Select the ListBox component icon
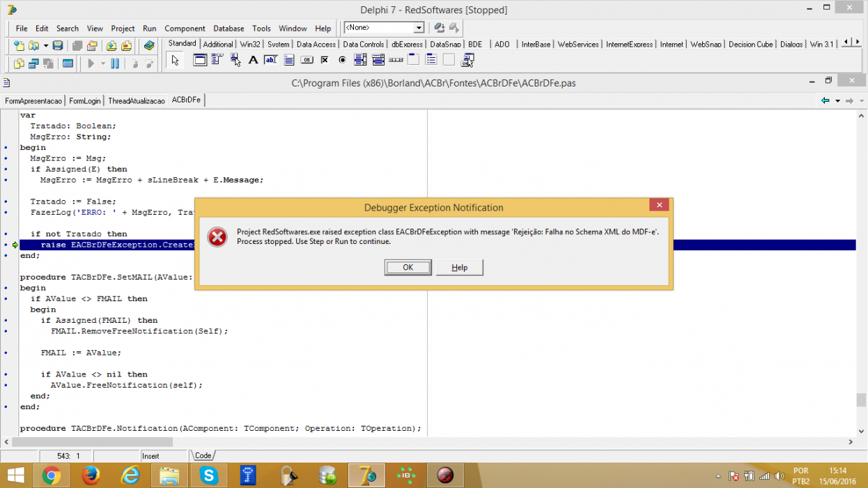 tap(360, 60)
